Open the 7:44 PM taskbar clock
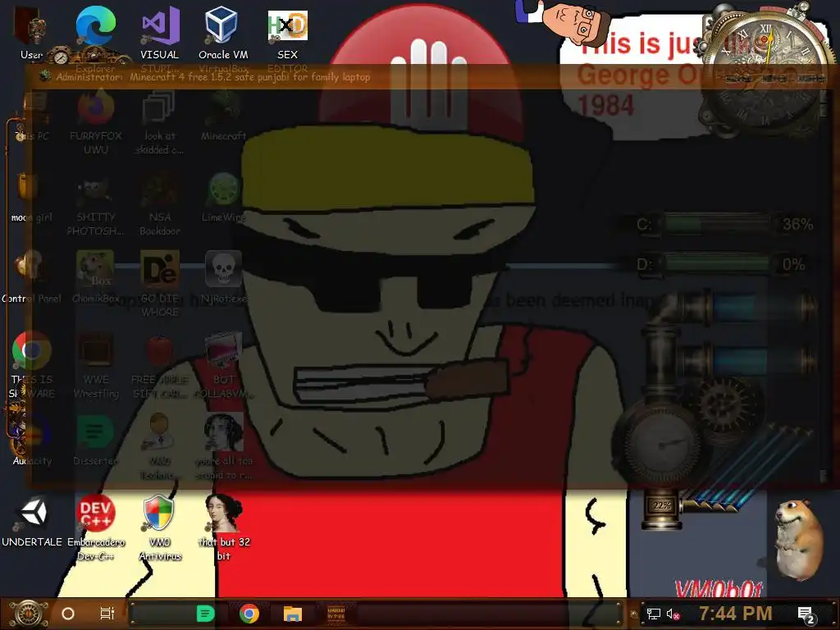The image size is (840, 630). point(736,613)
